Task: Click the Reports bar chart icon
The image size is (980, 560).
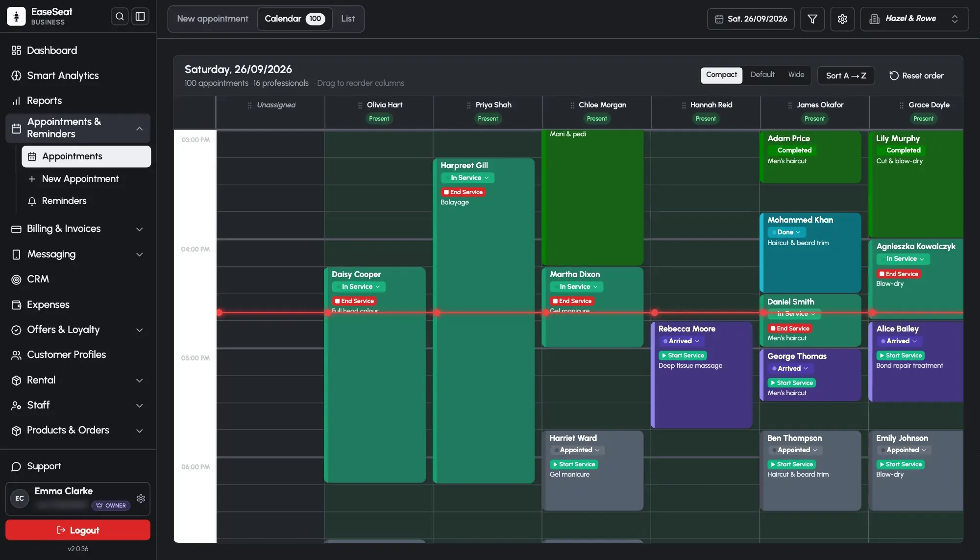Action: pos(16,101)
